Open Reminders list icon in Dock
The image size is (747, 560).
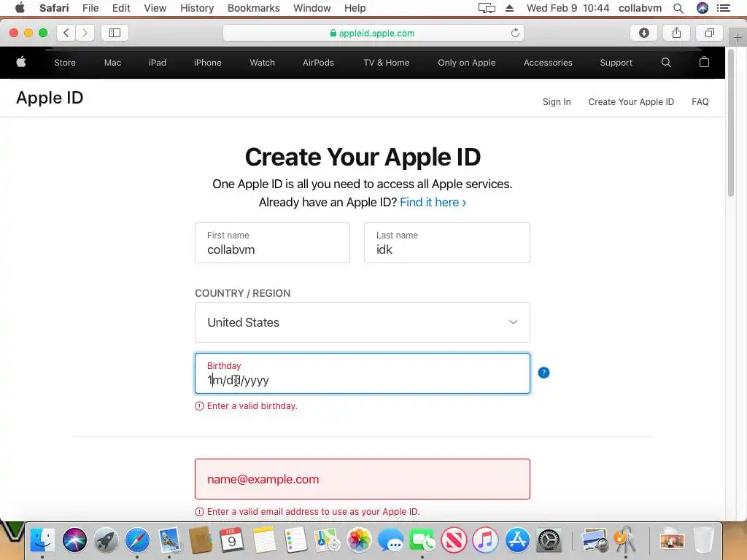pos(295,540)
